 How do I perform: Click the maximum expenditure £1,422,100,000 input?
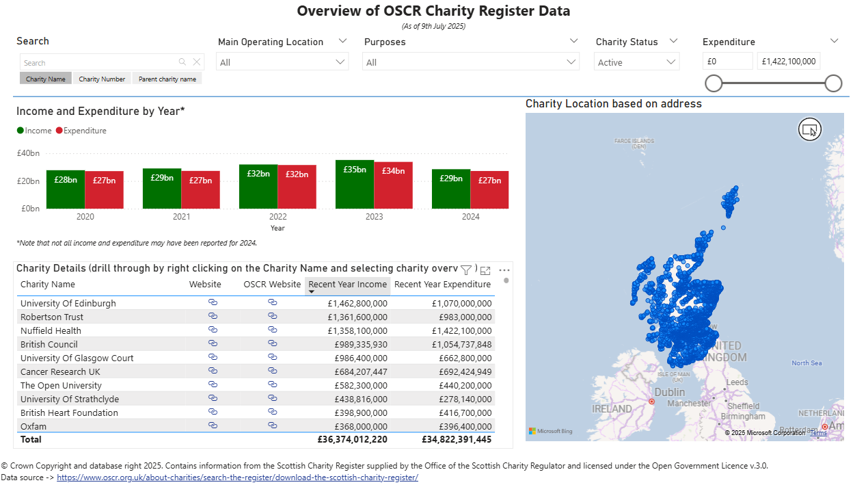(x=789, y=61)
